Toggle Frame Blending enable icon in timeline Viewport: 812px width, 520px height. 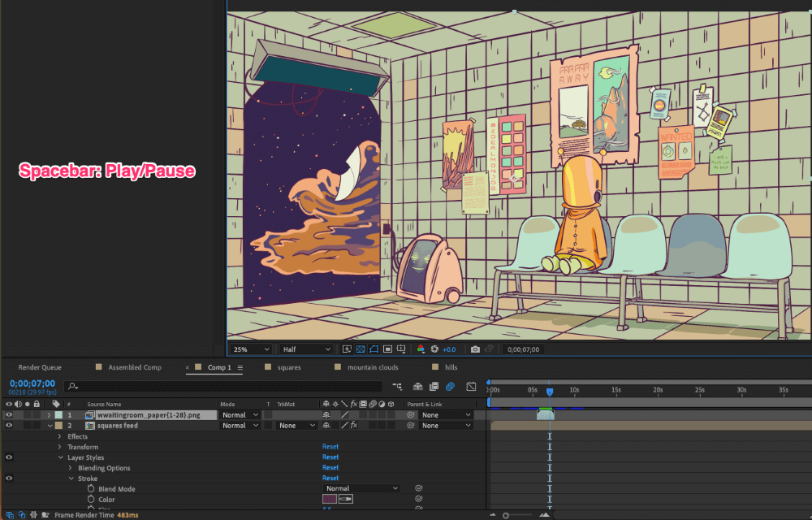(434, 387)
